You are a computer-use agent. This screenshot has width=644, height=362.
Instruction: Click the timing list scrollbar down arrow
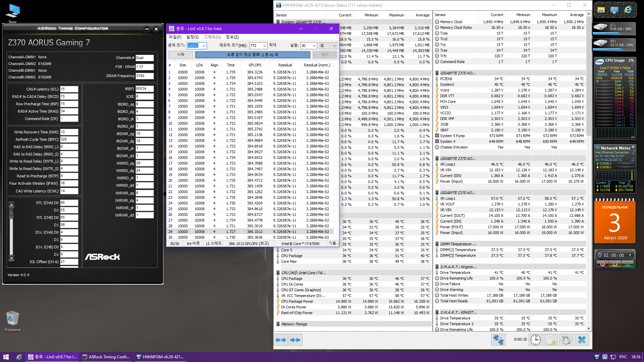point(11,258)
